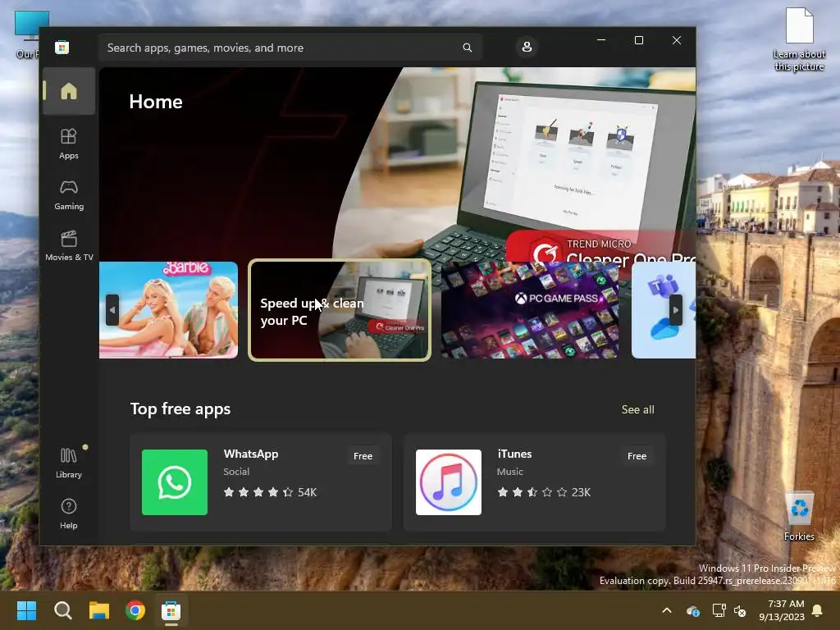Viewport: 840px width, 630px height.
Task: Click the muted volume tray icon
Action: (740, 610)
